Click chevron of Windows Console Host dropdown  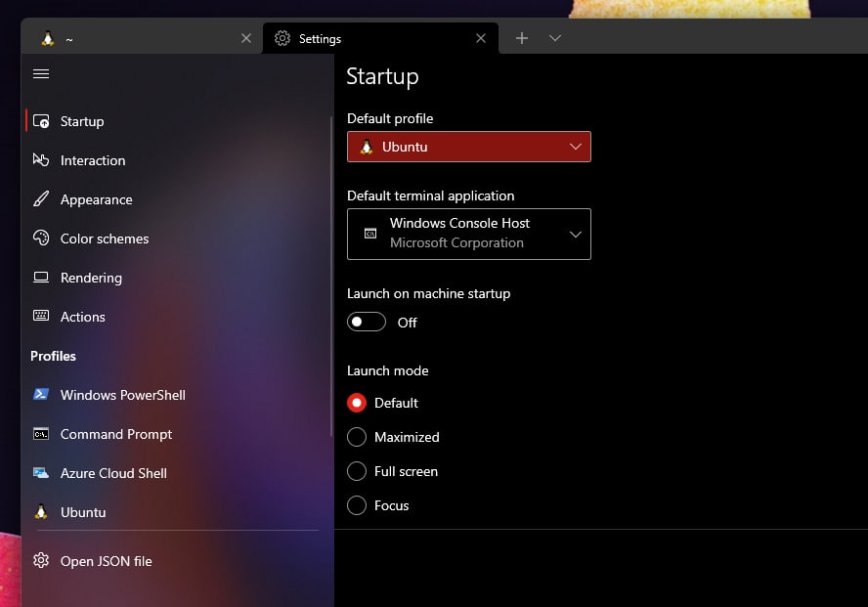576,234
